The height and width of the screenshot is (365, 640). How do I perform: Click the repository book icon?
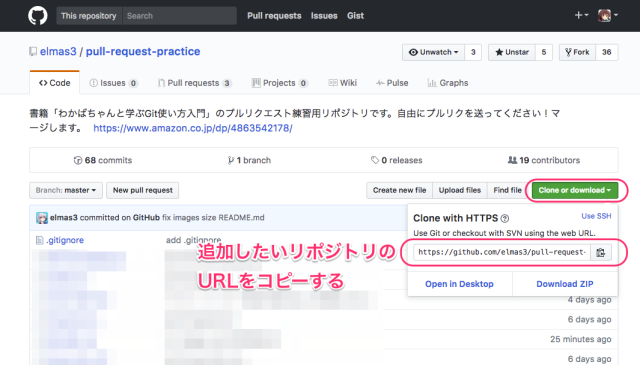(x=33, y=52)
